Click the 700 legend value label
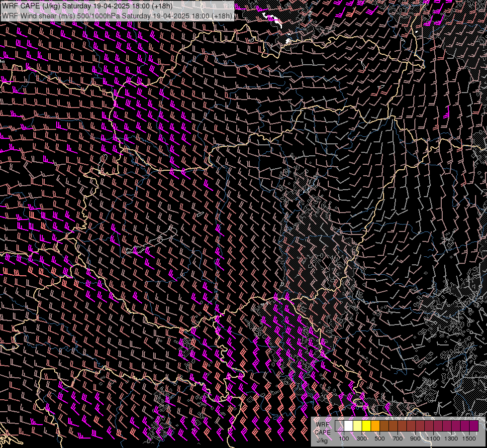The height and width of the screenshot is (448, 487). pos(397,439)
